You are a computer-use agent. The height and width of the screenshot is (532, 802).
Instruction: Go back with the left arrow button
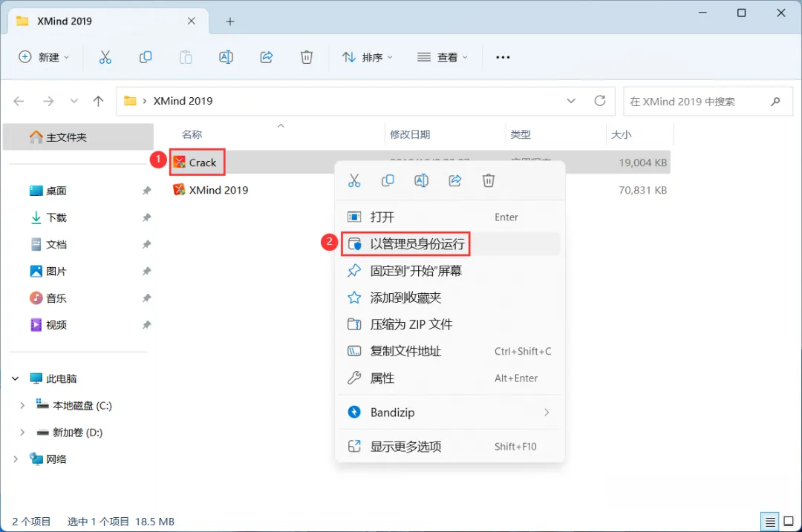click(x=19, y=101)
